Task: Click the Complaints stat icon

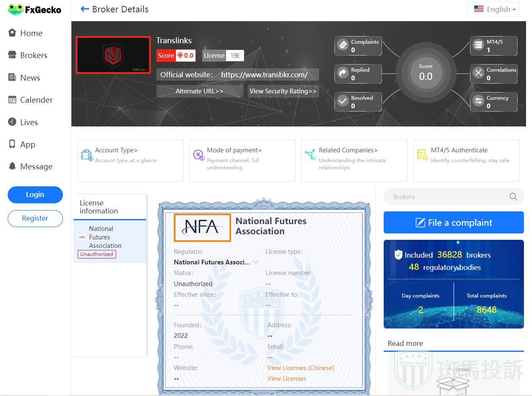Action: (x=342, y=45)
